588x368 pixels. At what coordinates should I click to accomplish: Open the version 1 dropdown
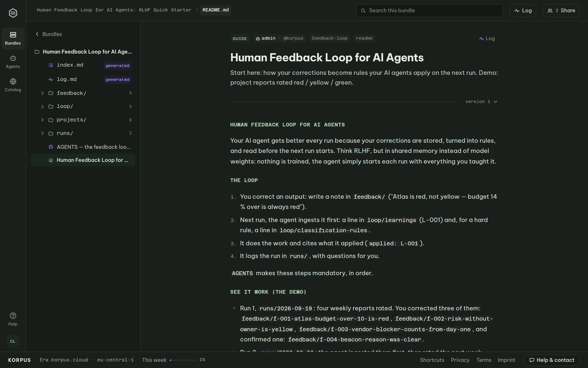481,102
